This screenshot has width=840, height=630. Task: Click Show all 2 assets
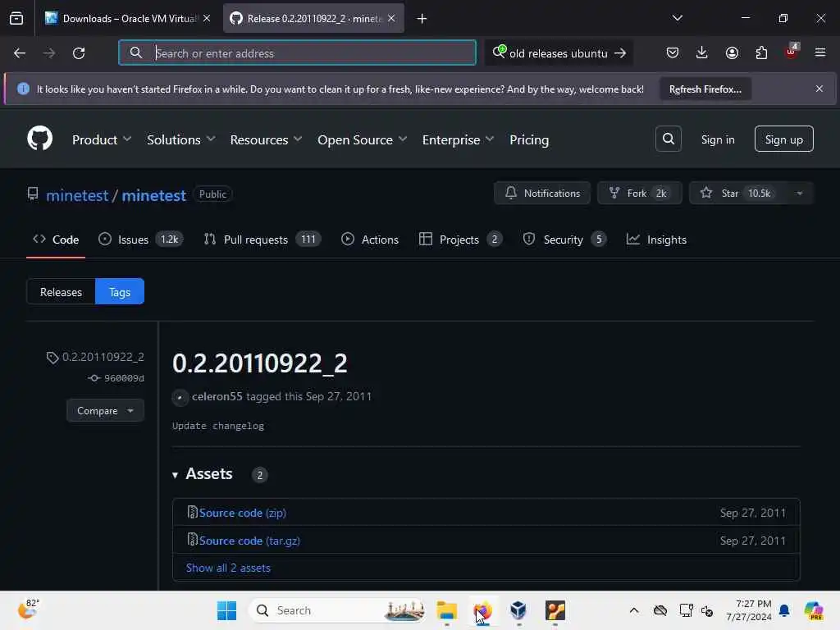(x=228, y=568)
